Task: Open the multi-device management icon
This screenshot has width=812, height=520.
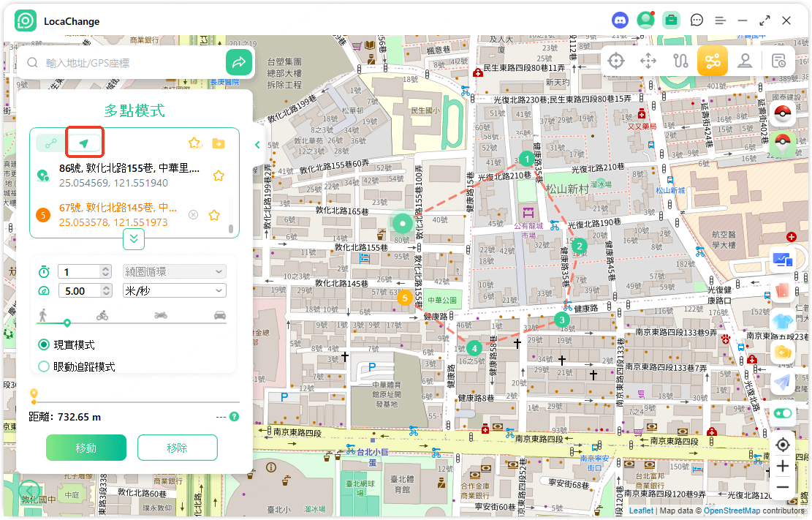Action: coord(783,259)
